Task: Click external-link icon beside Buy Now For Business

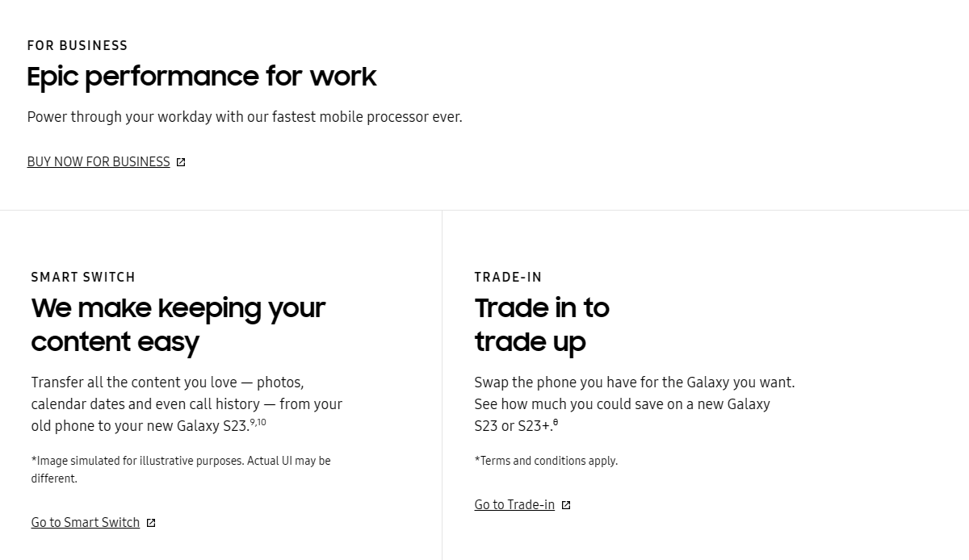Action: tap(181, 162)
